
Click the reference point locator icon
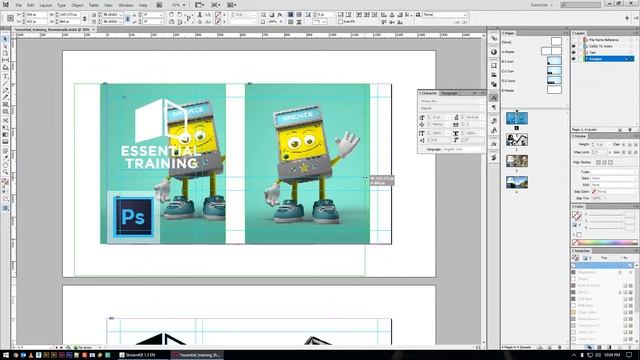[x=11, y=18]
